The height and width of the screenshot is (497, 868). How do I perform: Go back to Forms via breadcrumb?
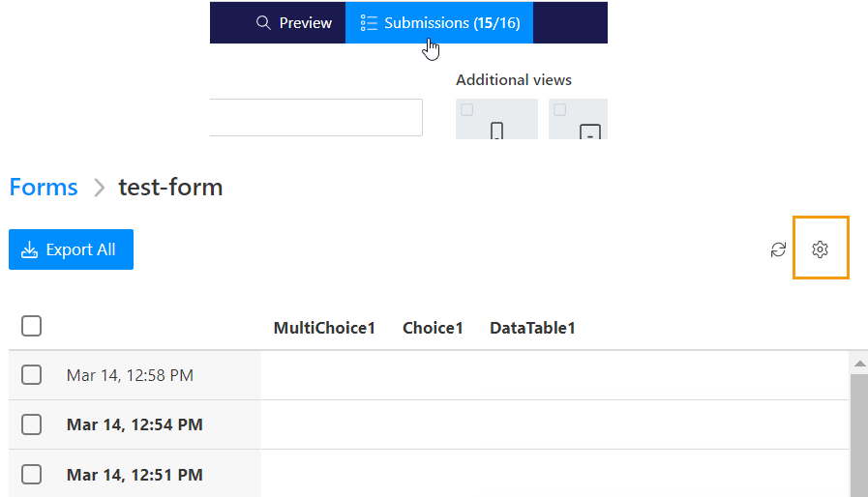(x=44, y=187)
